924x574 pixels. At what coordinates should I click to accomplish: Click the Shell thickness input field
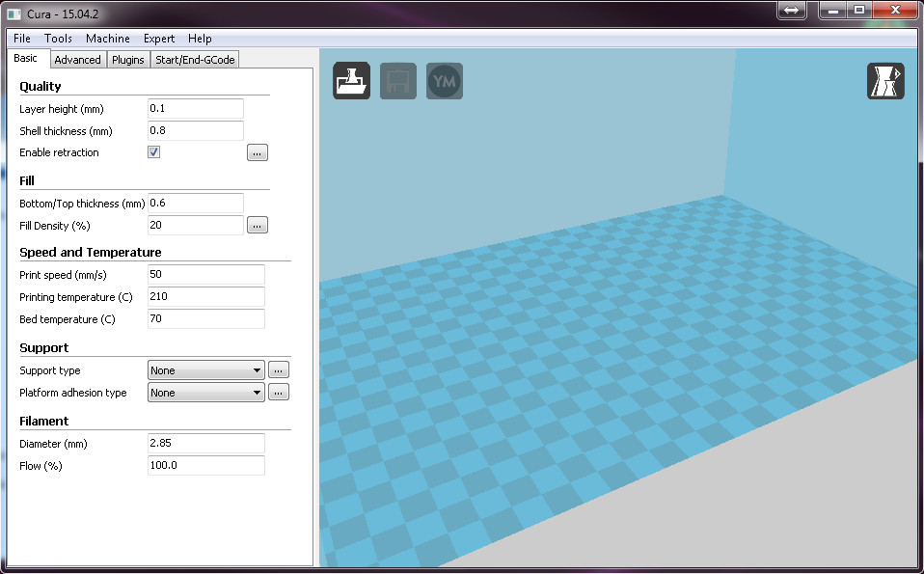pyautogui.click(x=195, y=131)
